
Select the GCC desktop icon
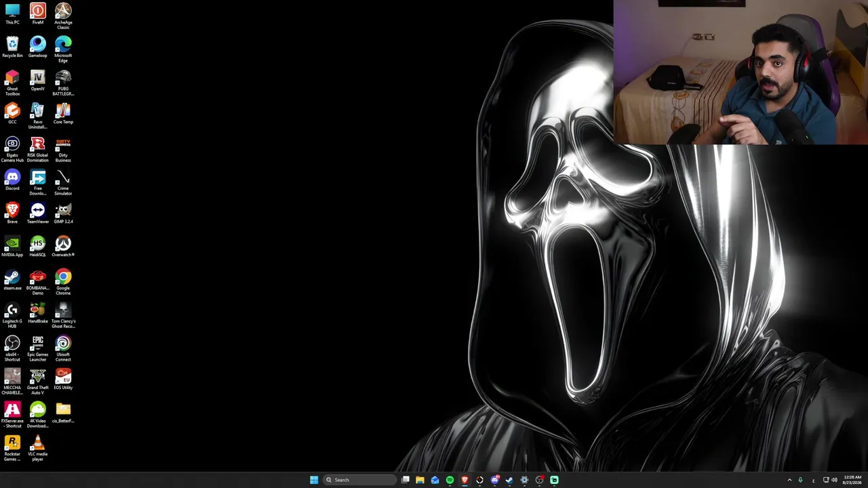coord(12,114)
